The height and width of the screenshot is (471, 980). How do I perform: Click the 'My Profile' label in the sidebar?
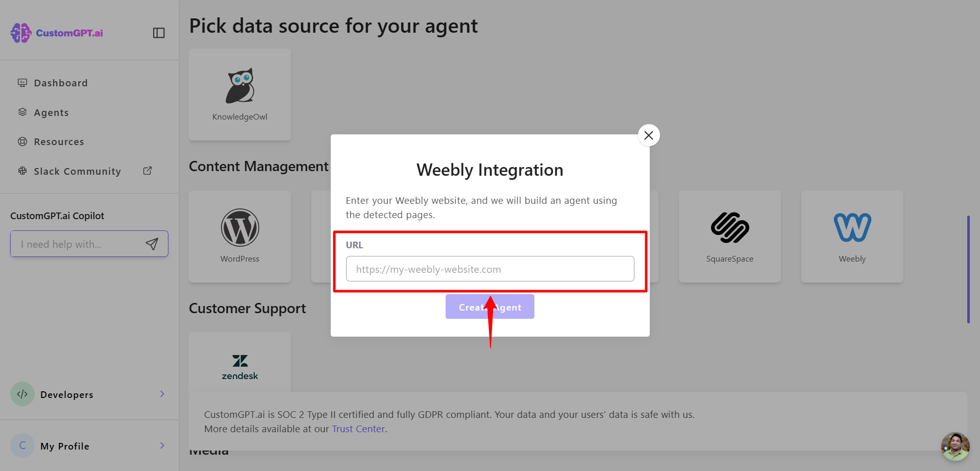(x=65, y=446)
